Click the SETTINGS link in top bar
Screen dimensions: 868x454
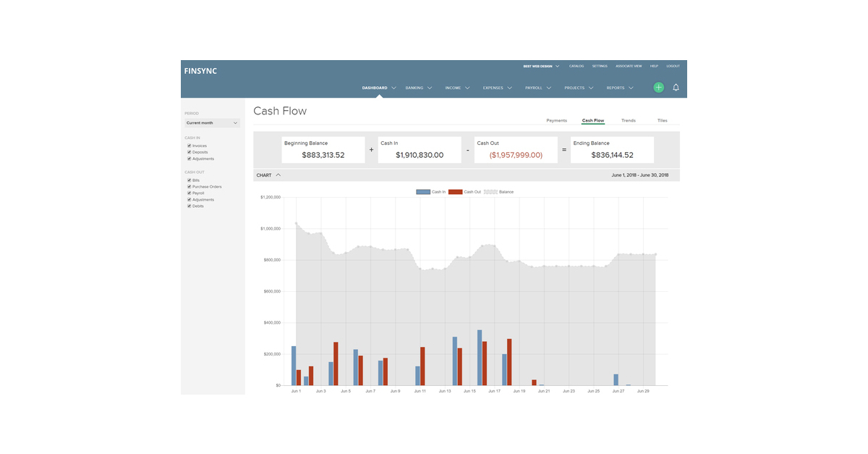(x=600, y=65)
